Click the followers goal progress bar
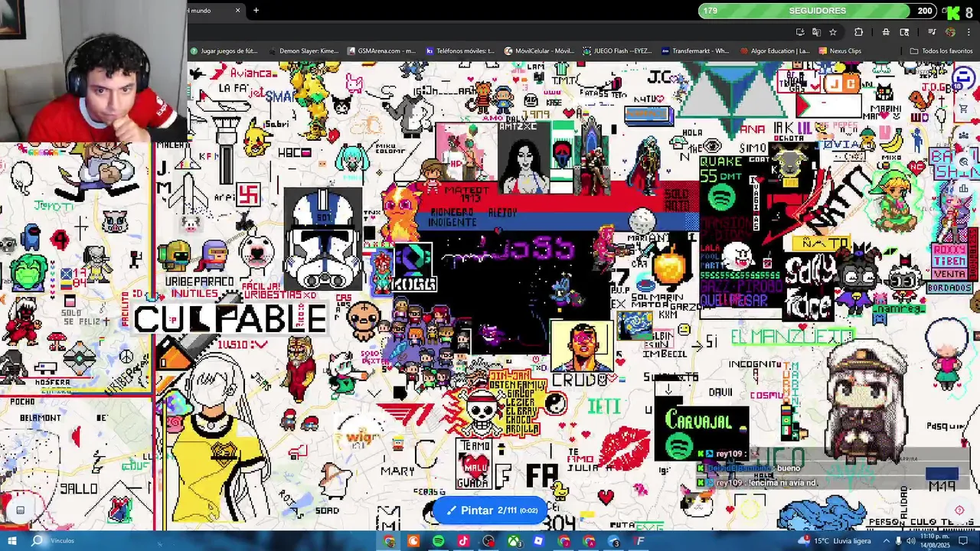The image size is (980, 551). coord(817,11)
